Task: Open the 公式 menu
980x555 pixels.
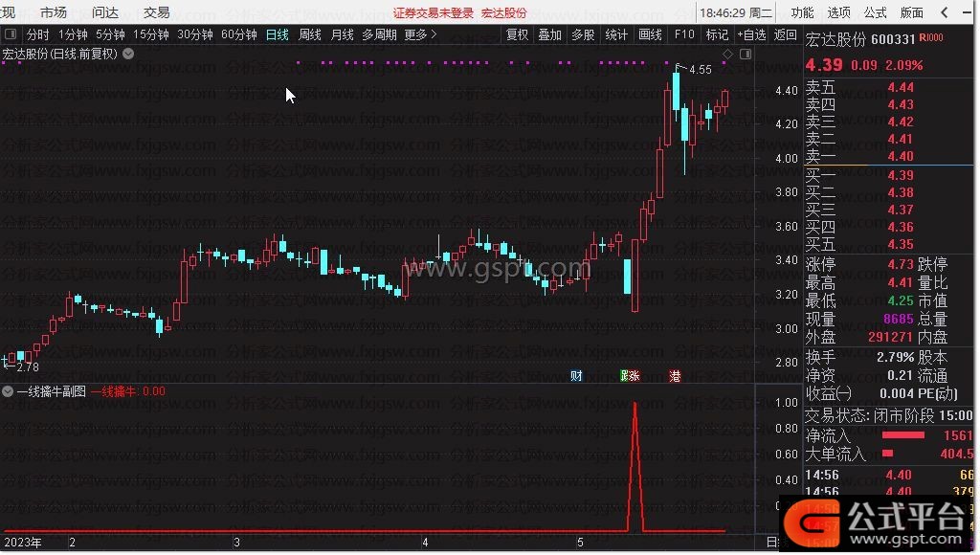Action: (875, 12)
